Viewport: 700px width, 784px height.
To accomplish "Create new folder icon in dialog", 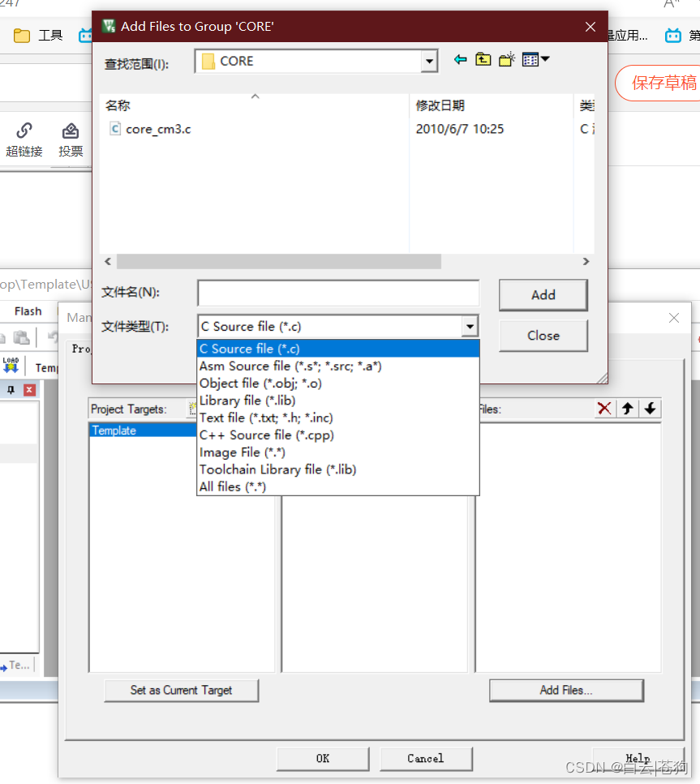I will (507, 59).
